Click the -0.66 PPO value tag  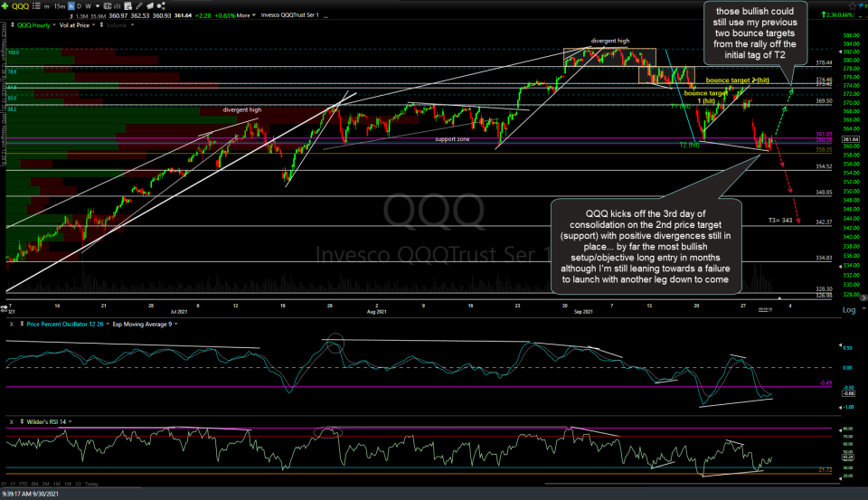tap(848, 393)
